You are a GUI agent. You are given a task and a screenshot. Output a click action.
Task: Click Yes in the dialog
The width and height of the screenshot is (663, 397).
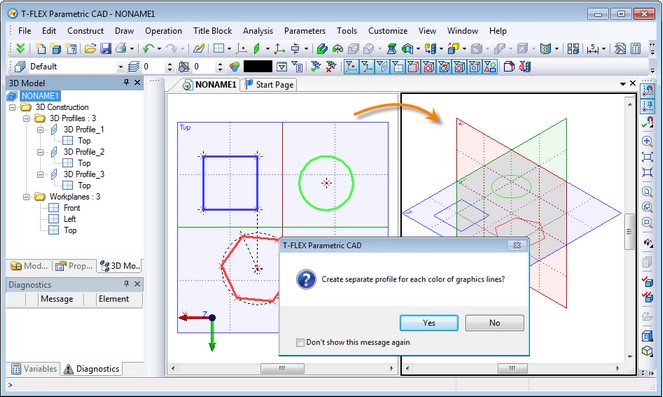[x=429, y=323]
